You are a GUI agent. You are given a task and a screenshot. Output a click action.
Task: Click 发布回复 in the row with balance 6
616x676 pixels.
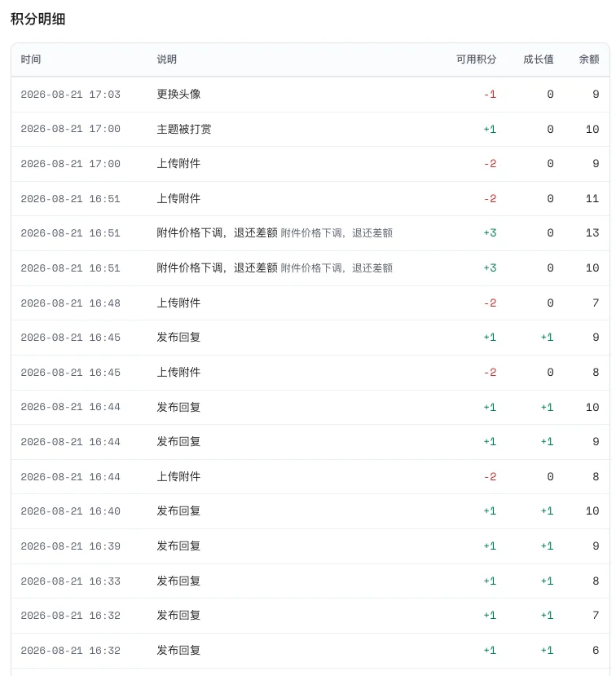click(178, 650)
